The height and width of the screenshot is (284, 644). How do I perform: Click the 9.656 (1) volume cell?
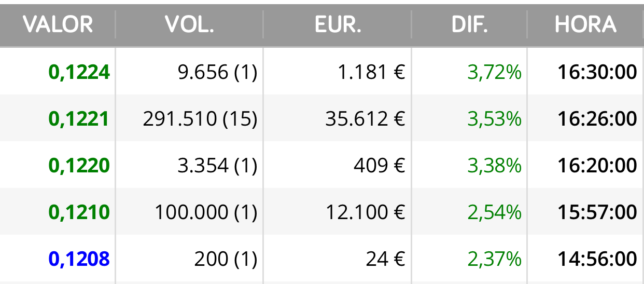tap(217, 73)
